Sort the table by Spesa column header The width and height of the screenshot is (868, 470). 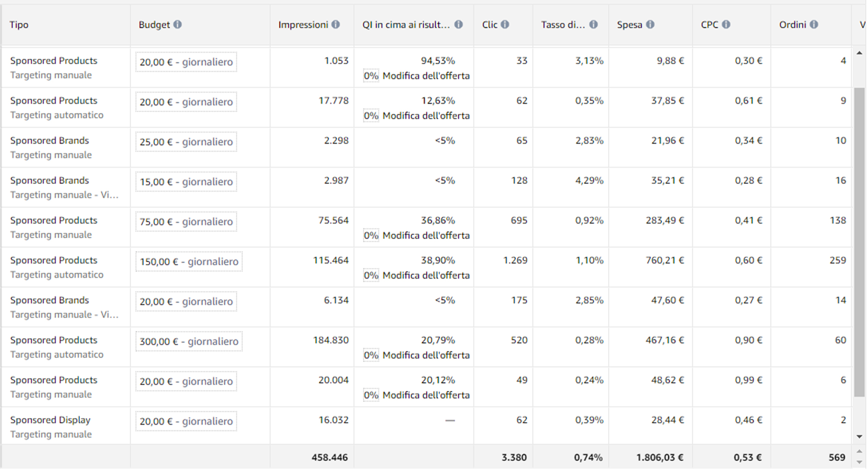pos(629,25)
